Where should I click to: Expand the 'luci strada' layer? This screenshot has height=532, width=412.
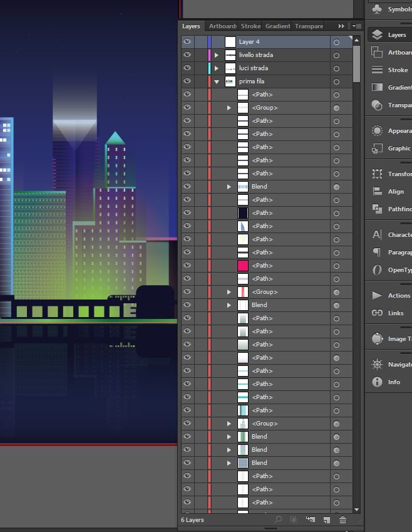[217, 68]
